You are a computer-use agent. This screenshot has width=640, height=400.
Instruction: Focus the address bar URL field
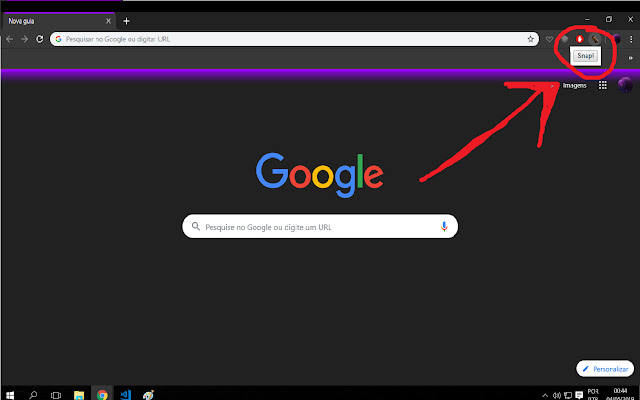(294, 39)
